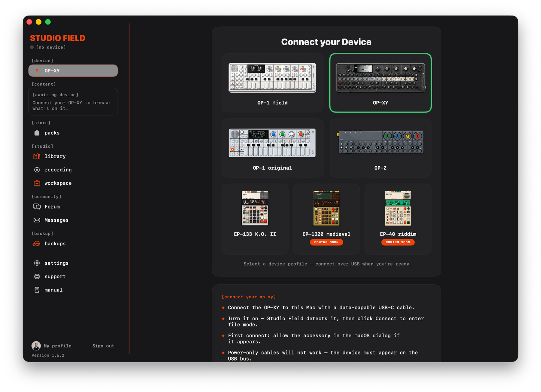Click the [no device] status indicator

click(x=48, y=47)
